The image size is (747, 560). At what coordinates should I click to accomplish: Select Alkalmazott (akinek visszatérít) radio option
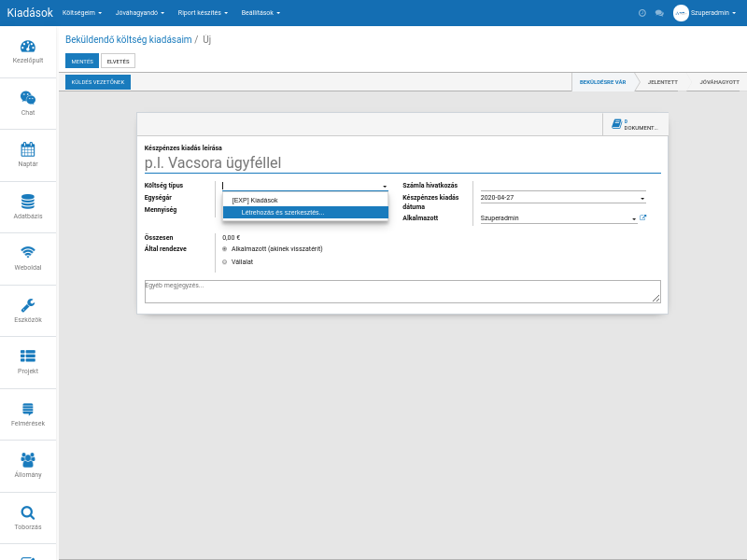[225, 248]
